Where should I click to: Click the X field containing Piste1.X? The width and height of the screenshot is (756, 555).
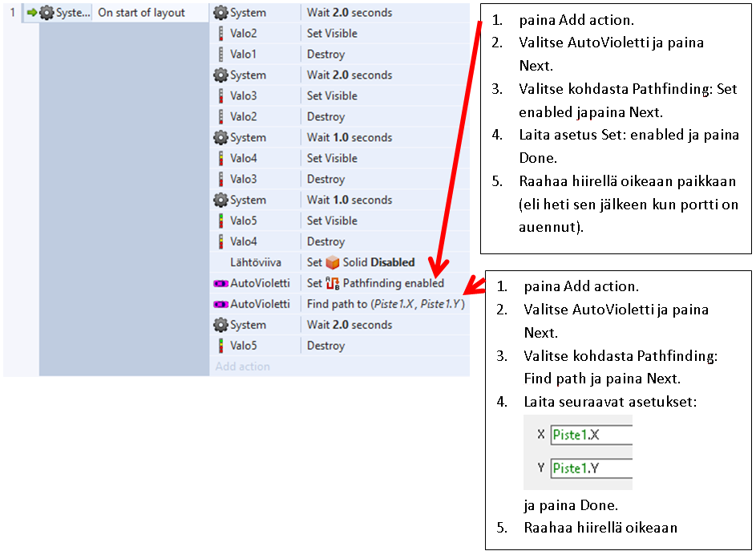592,435
